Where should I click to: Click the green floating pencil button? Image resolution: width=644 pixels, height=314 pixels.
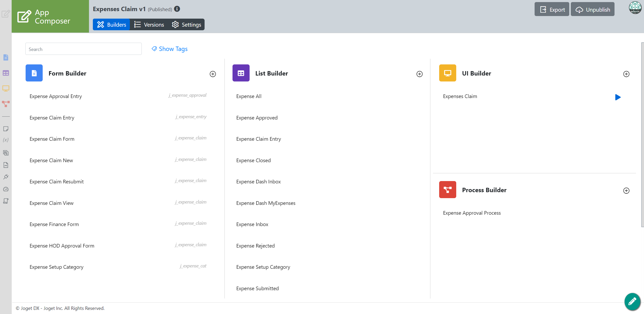[632, 301]
